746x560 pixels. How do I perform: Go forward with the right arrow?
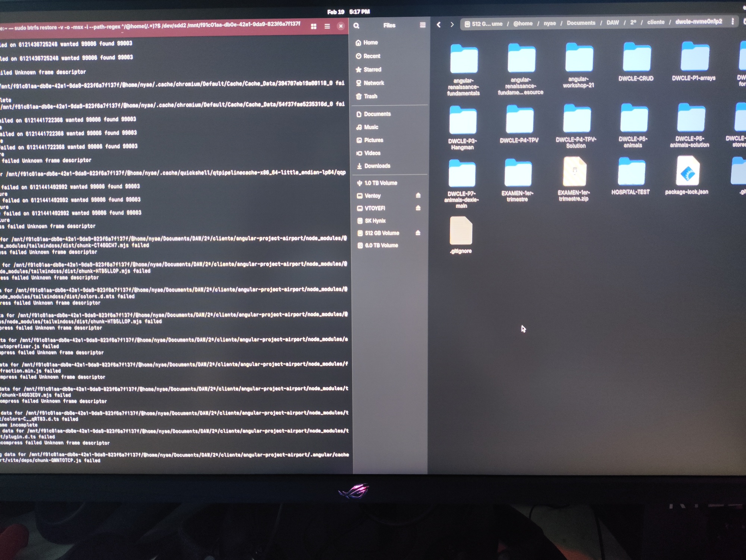tap(452, 25)
